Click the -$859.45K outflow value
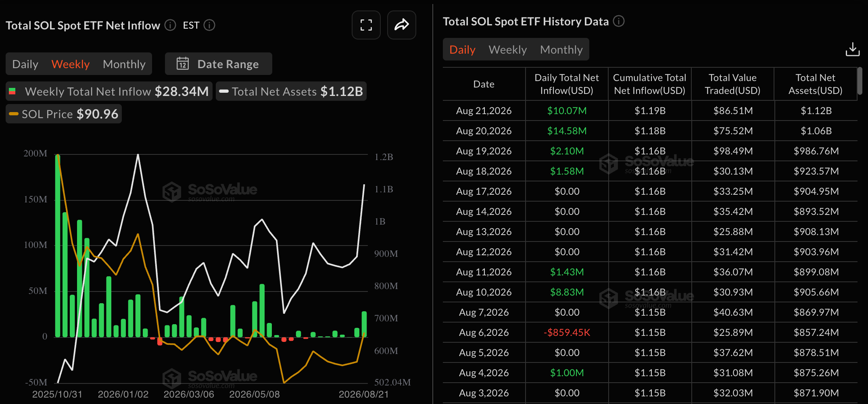The height and width of the screenshot is (404, 868). coord(567,332)
